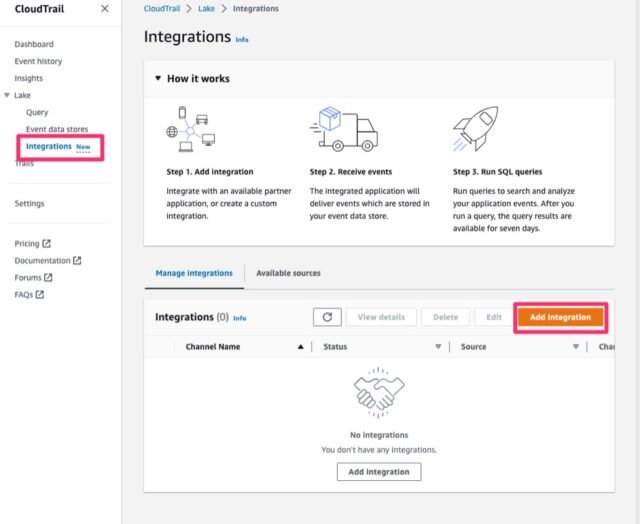Open the Source column sort arrow
The image size is (640, 524).
[x=576, y=346]
